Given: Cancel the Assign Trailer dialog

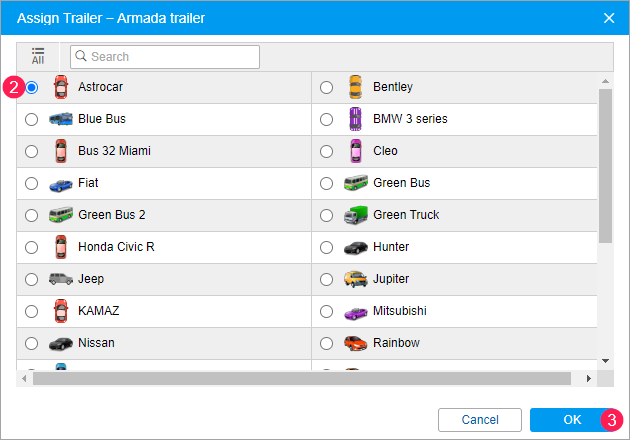Looking at the screenshot, I should [x=480, y=420].
